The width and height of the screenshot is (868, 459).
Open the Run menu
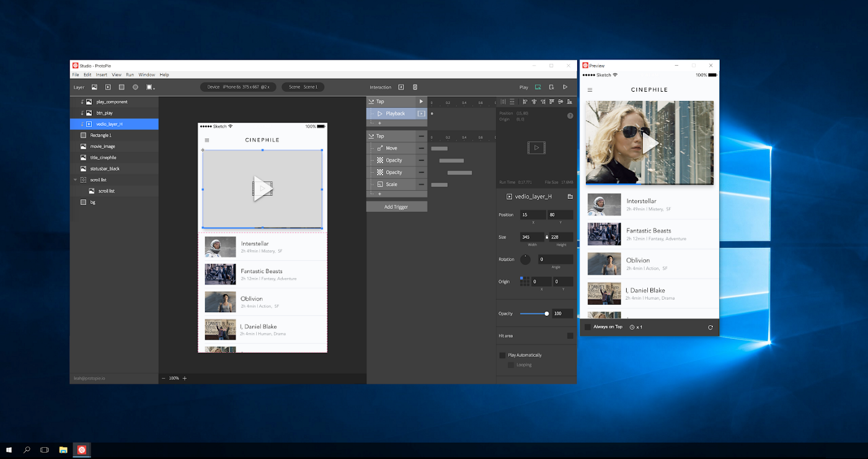tap(130, 74)
